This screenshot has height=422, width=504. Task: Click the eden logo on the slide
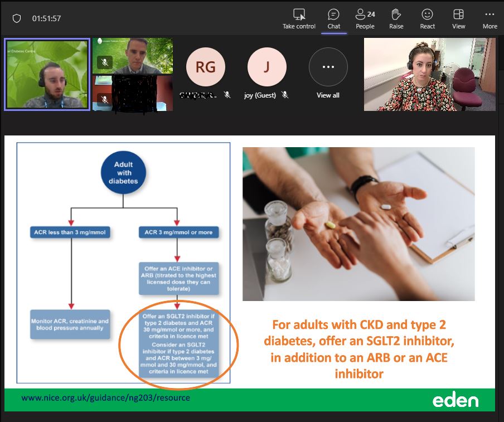click(455, 400)
